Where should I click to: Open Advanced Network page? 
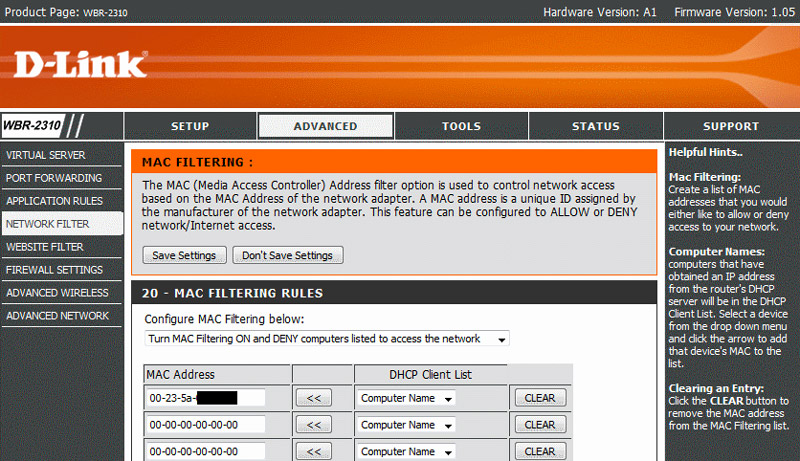pyautogui.click(x=61, y=316)
